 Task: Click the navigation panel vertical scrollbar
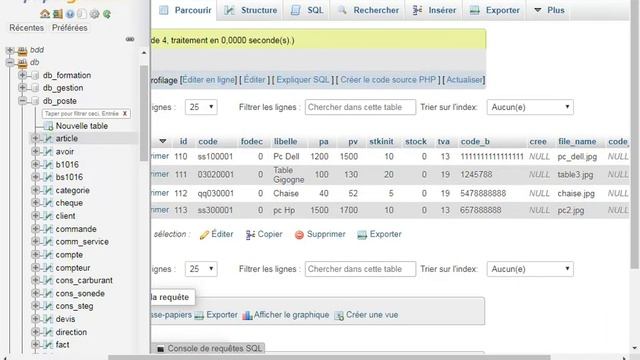[x=144, y=112]
